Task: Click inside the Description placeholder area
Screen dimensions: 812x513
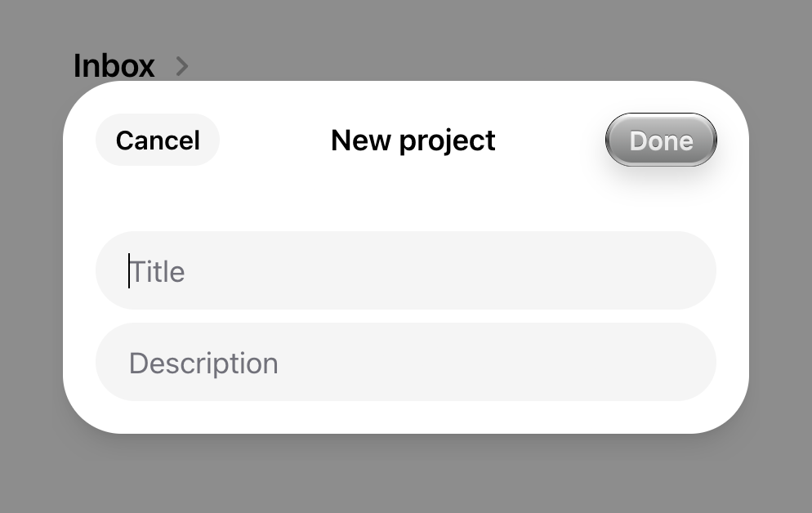Action: click(x=203, y=362)
